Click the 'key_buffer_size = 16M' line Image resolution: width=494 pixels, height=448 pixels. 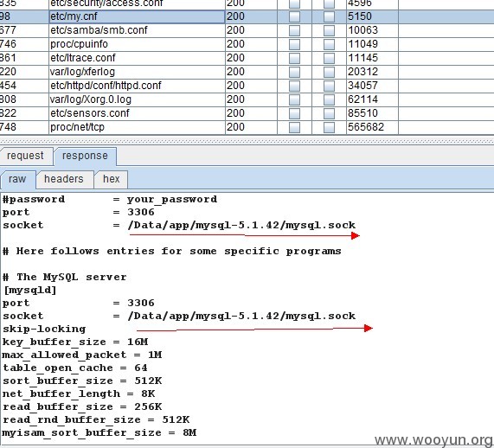(75, 342)
